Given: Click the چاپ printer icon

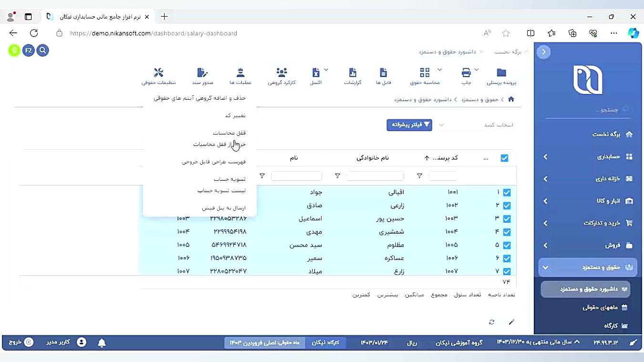Looking at the screenshot, I should click(466, 72).
